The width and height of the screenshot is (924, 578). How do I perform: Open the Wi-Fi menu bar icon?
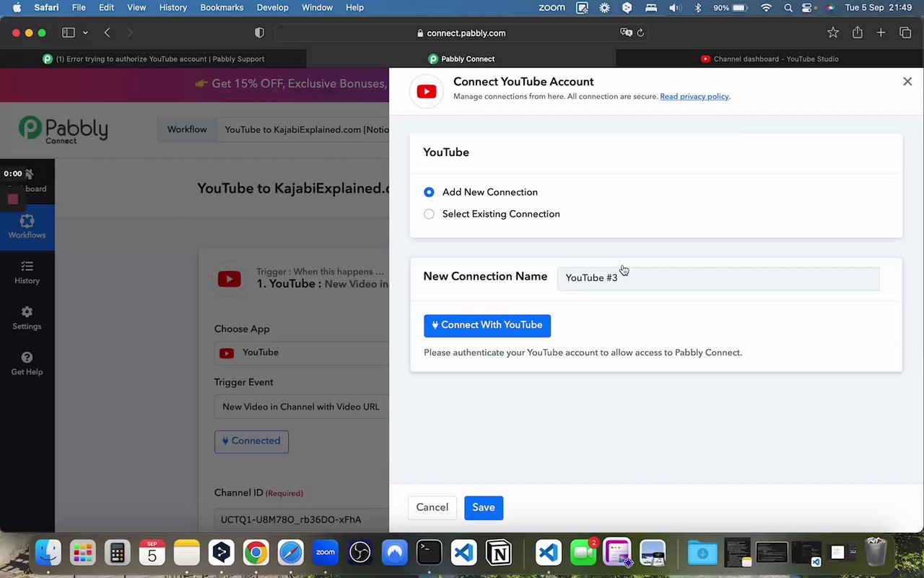[x=767, y=8]
